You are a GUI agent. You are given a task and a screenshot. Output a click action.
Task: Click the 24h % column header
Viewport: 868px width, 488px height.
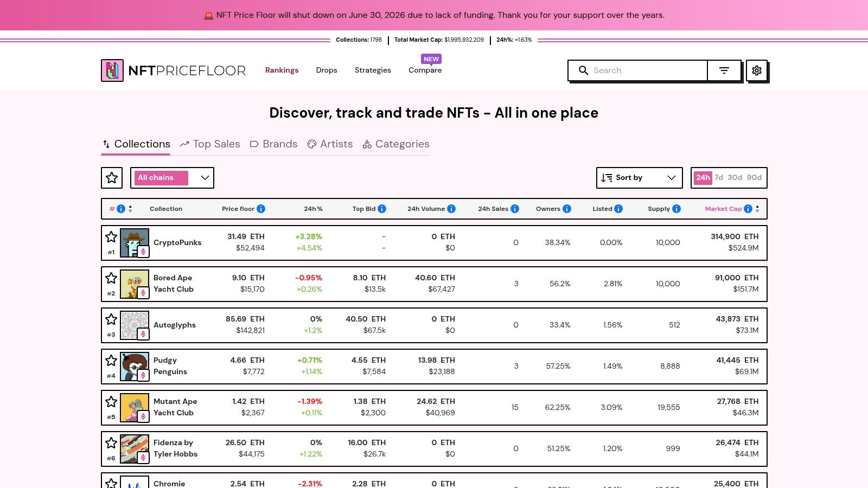[313, 209]
